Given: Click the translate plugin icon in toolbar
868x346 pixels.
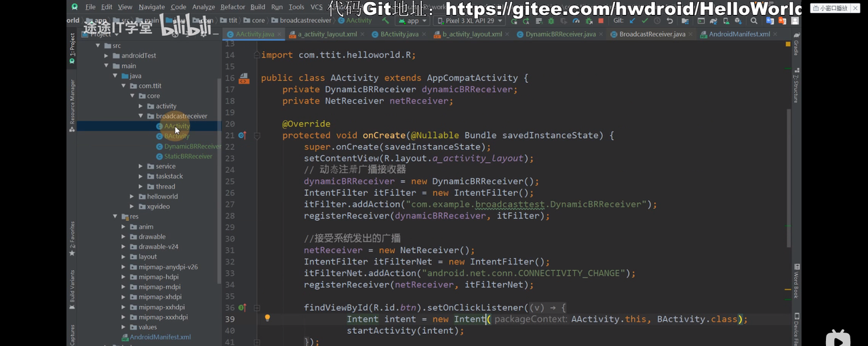Looking at the screenshot, I should click(770, 21).
